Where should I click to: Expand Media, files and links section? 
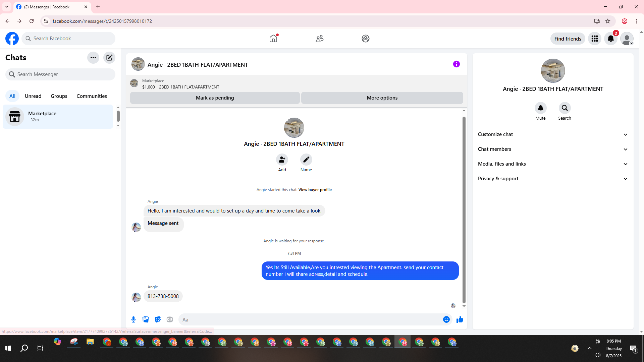click(553, 164)
